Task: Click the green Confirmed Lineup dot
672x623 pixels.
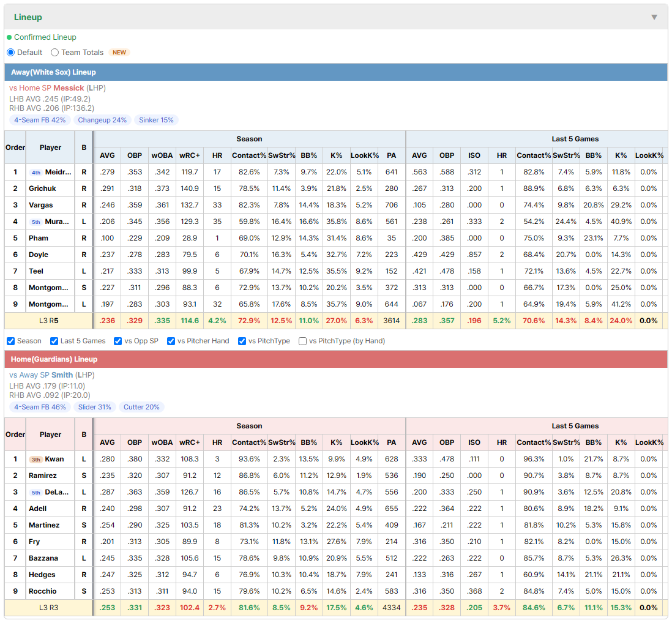Action: click(9, 37)
